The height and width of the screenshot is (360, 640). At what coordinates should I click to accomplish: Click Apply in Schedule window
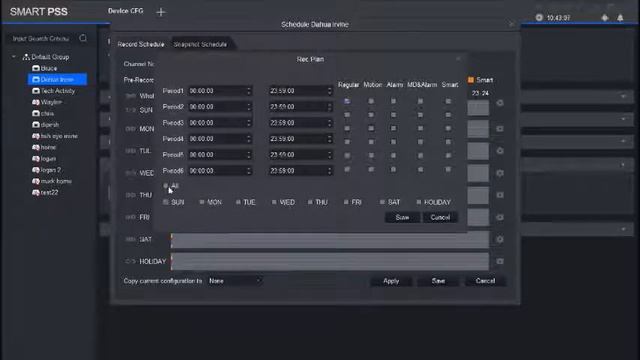point(391,281)
